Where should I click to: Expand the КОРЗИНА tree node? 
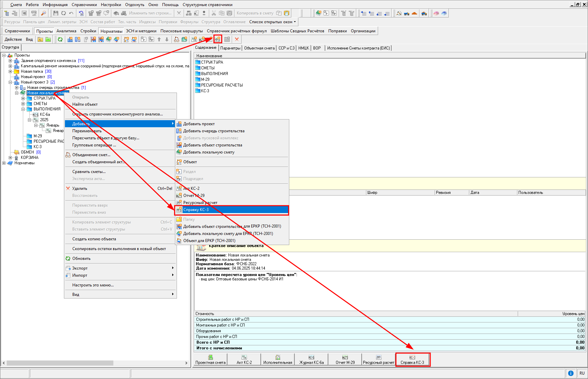(x=10, y=158)
